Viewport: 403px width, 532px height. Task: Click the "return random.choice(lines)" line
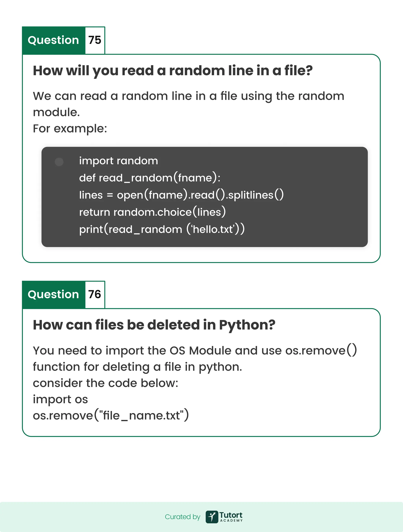(x=152, y=212)
